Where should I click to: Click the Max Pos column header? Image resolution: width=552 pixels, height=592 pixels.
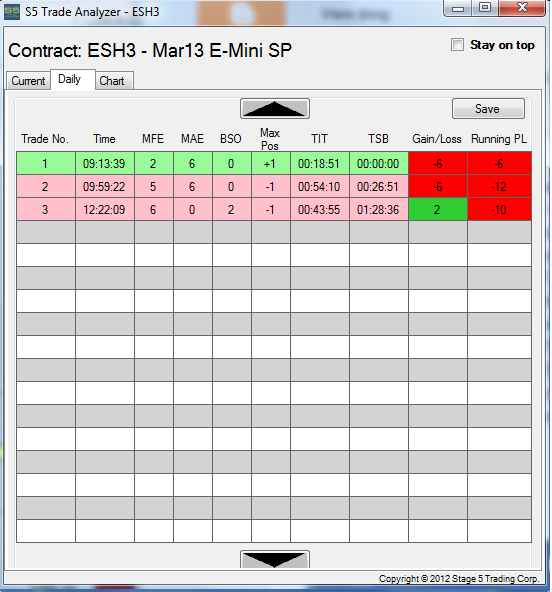point(270,139)
